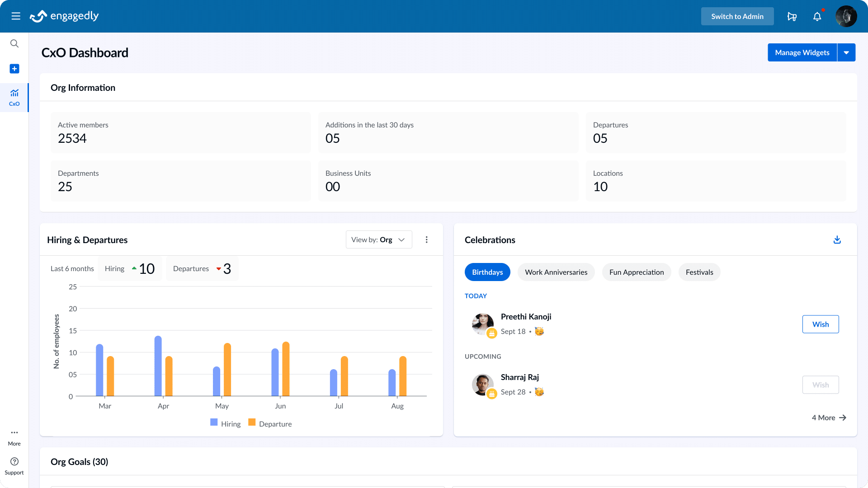This screenshot has width=868, height=488.
Task: Switch to the Festivals tab
Action: [x=699, y=272]
